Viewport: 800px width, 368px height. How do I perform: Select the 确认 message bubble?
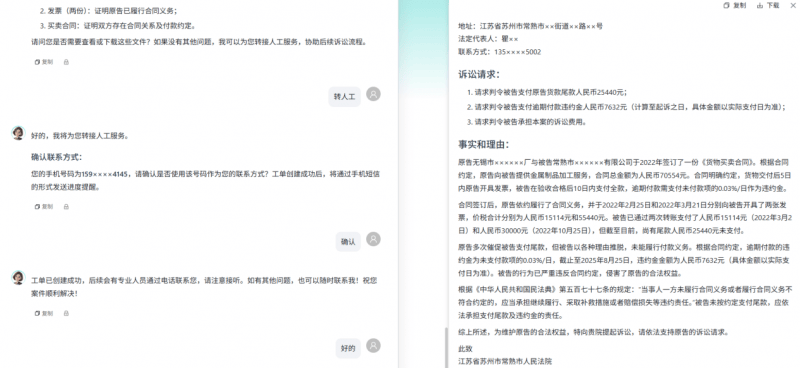348,241
